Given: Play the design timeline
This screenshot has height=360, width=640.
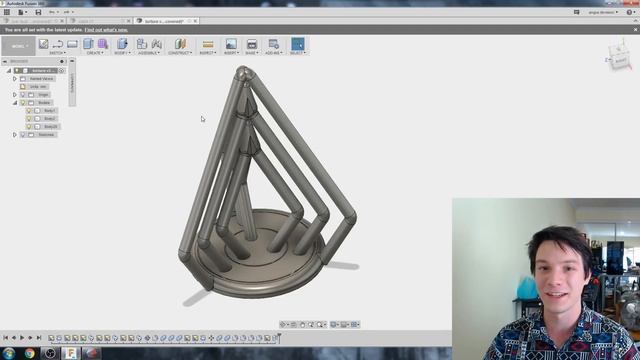Looking at the screenshot, I should pyautogui.click(x=22, y=338).
